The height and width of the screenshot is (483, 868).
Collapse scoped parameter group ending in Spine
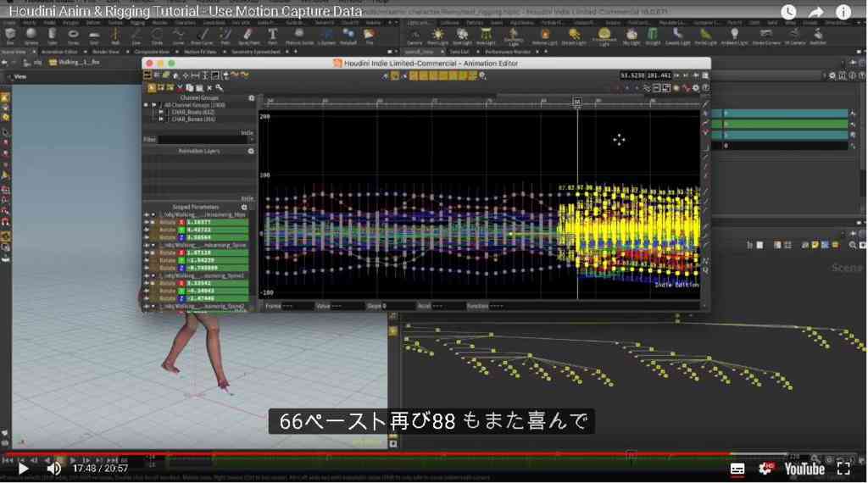pos(153,245)
